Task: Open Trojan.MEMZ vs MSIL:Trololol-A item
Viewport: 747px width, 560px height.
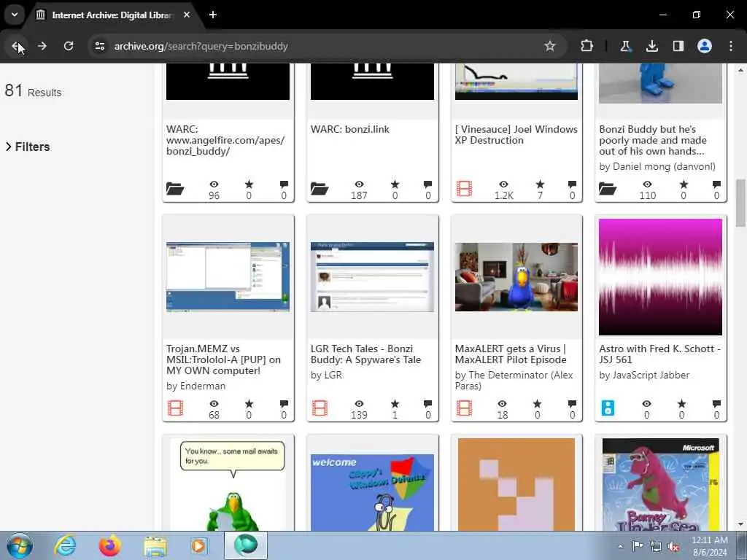Action: tap(223, 359)
